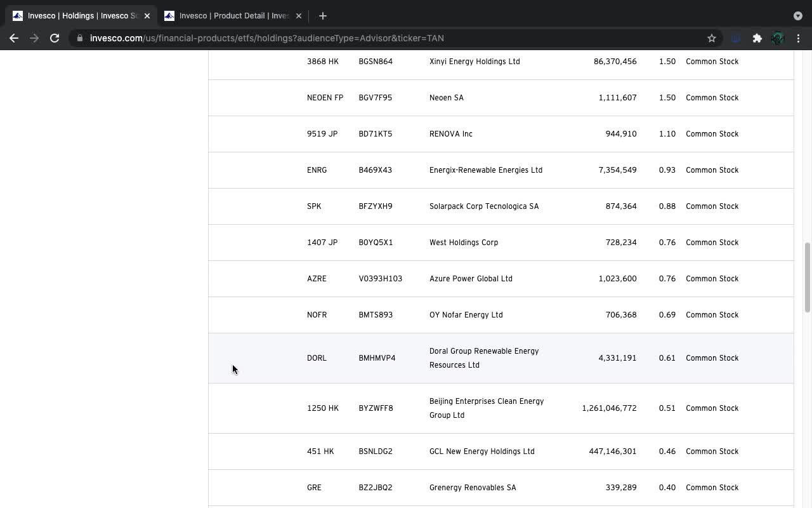The height and width of the screenshot is (508, 812).
Task: Go back using the browser back arrow
Action: pyautogui.click(x=14, y=38)
